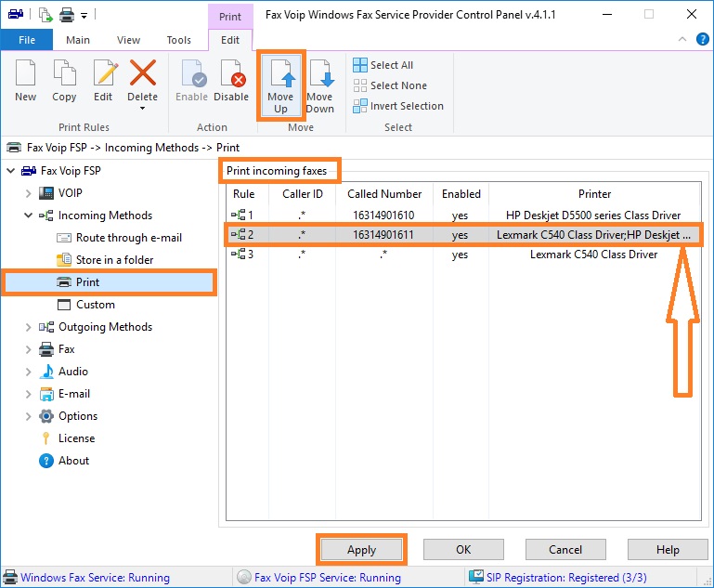Click the Help button

[668, 550]
